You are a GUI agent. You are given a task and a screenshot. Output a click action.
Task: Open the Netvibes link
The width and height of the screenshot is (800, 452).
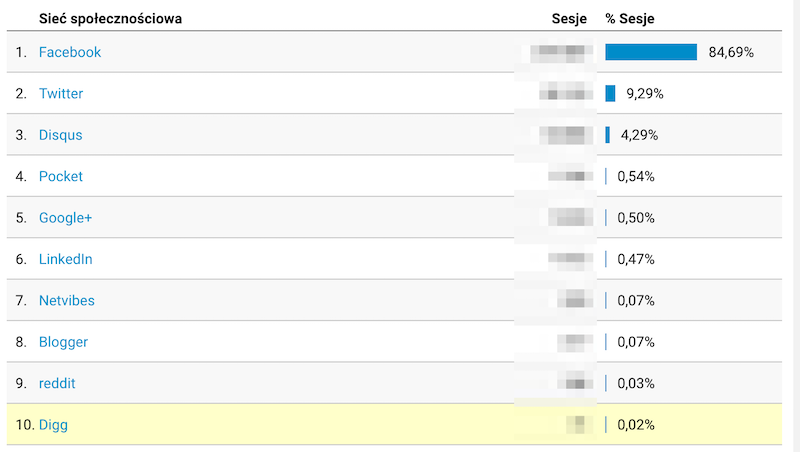(x=67, y=300)
